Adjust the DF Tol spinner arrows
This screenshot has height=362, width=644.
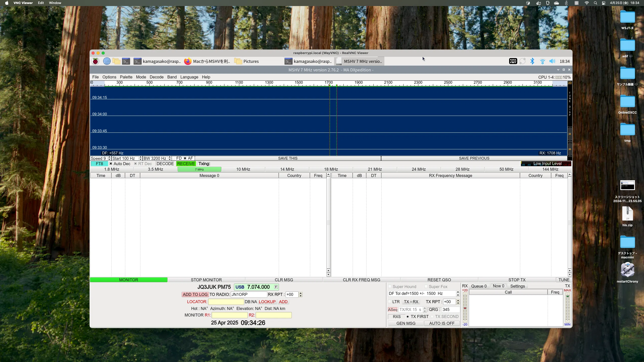coord(458,293)
